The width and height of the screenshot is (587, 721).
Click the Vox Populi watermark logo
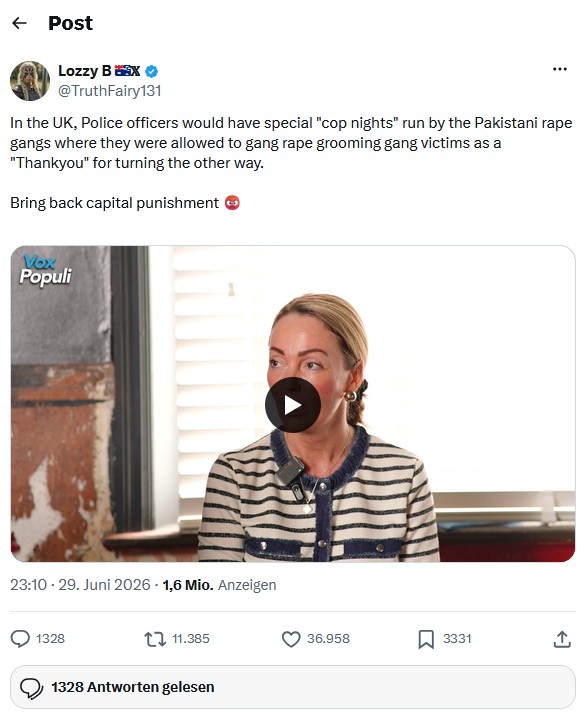[46, 270]
